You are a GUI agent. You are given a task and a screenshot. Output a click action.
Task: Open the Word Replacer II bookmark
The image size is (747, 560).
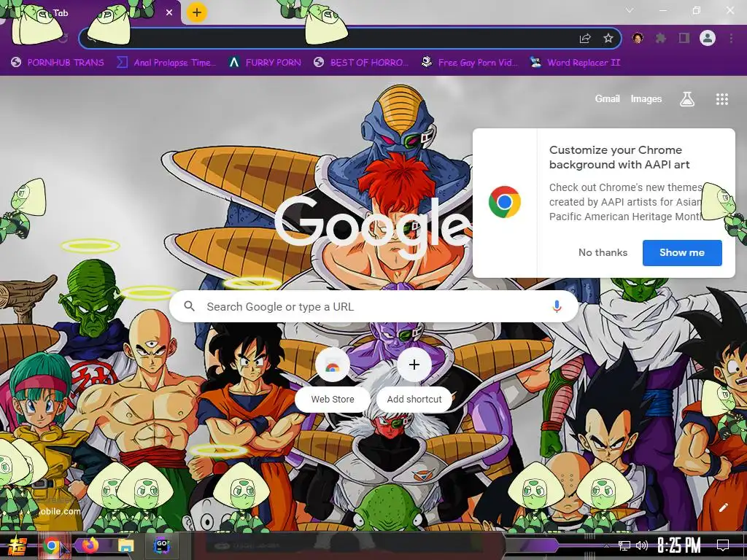pos(575,63)
